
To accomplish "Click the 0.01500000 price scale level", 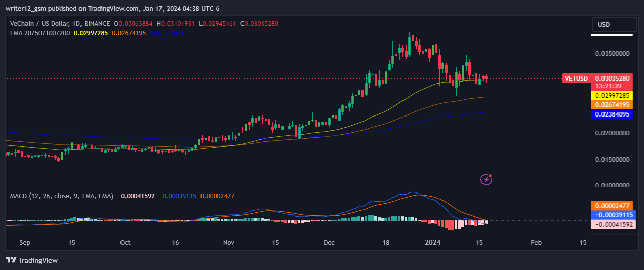I will coord(612,160).
